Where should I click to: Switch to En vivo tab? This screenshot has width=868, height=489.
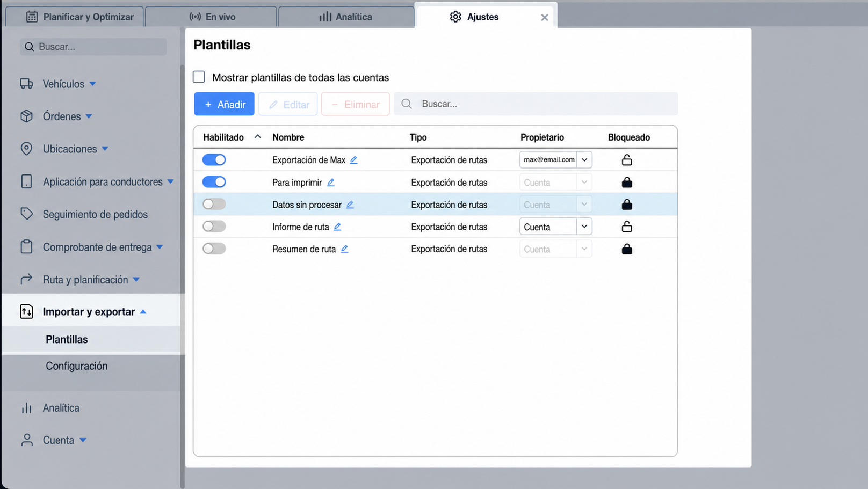[211, 17]
